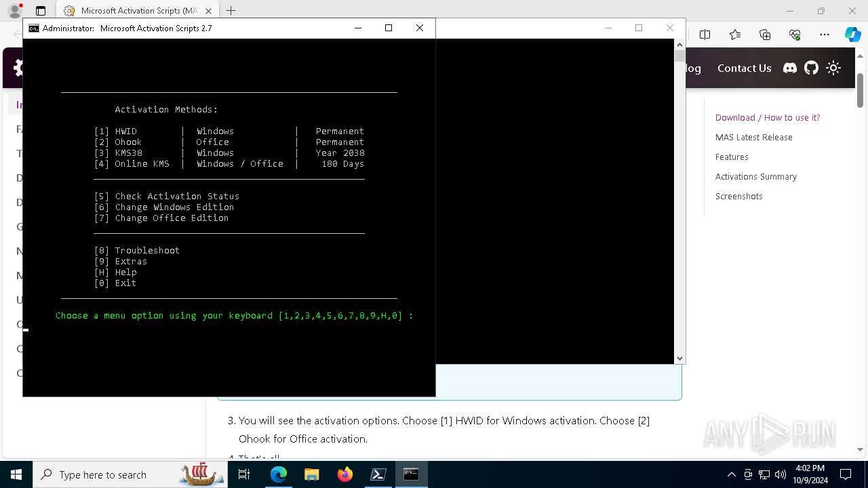Select the Command Prompt taskbar icon

411,474
